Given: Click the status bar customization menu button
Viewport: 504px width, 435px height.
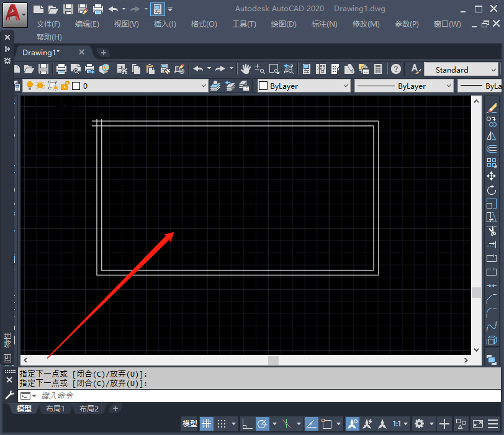Looking at the screenshot, I should pos(493,424).
